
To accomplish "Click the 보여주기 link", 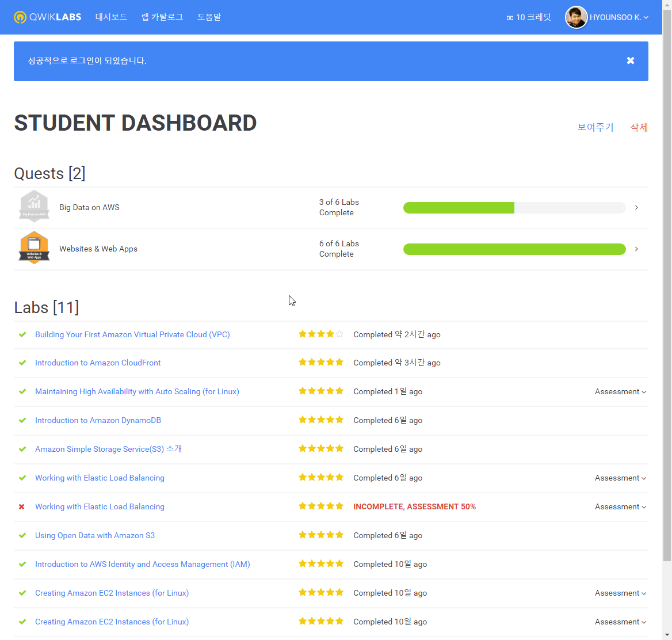I will [x=595, y=127].
